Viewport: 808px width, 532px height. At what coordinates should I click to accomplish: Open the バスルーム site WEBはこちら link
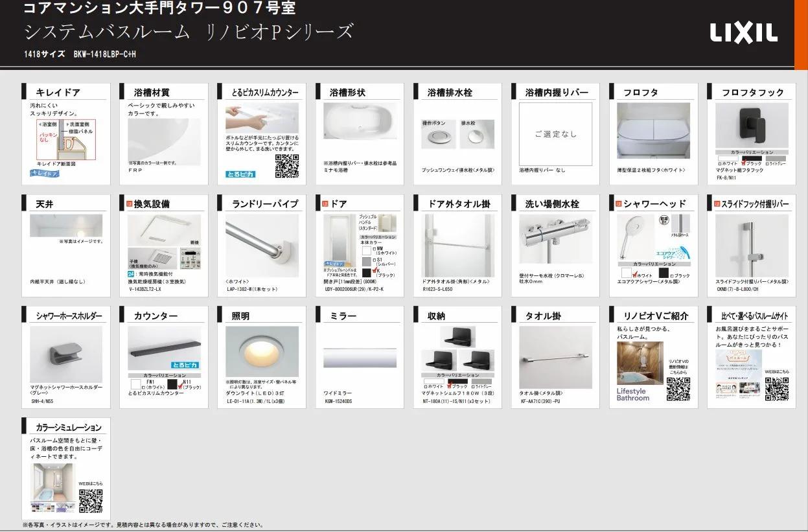point(776,372)
